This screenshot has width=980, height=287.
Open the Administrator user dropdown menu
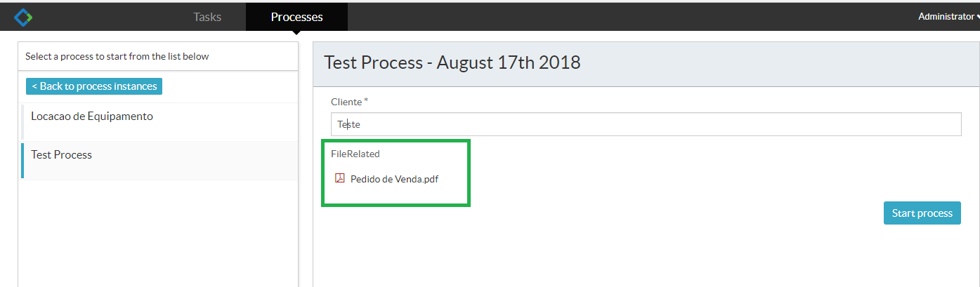(948, 16)
